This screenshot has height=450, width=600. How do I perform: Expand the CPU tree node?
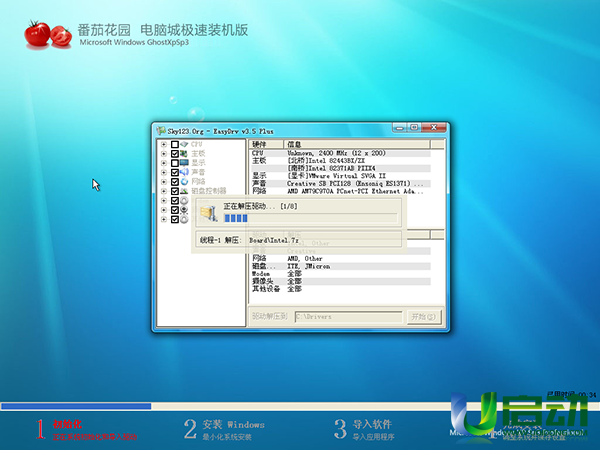click(x=164, y=144)
